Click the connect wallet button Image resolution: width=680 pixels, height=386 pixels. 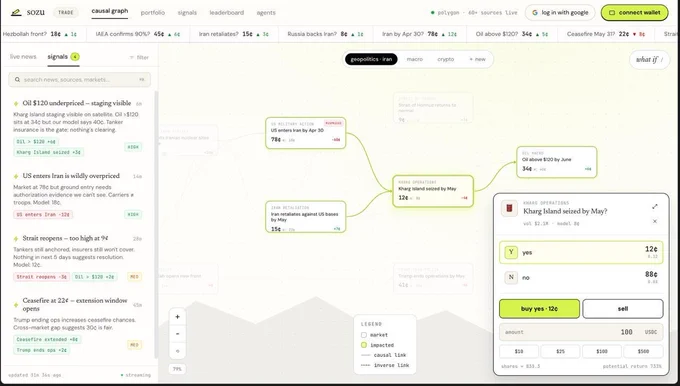634,13
